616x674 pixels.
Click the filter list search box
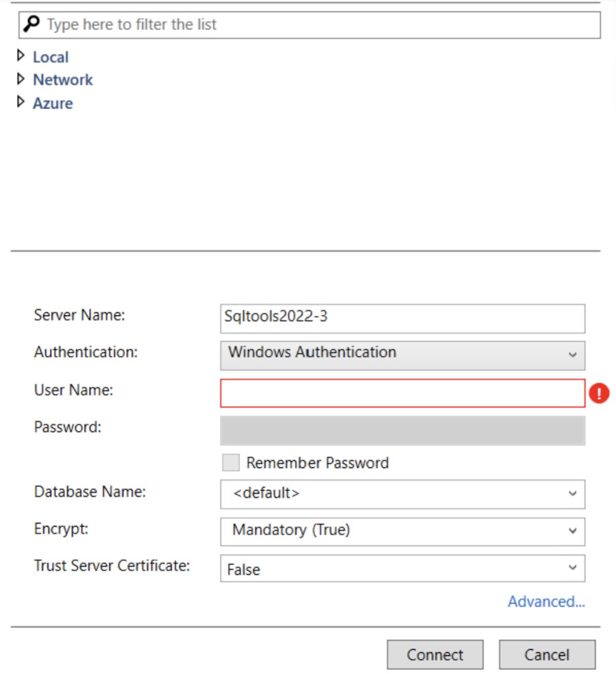click(x=310, y=25)
